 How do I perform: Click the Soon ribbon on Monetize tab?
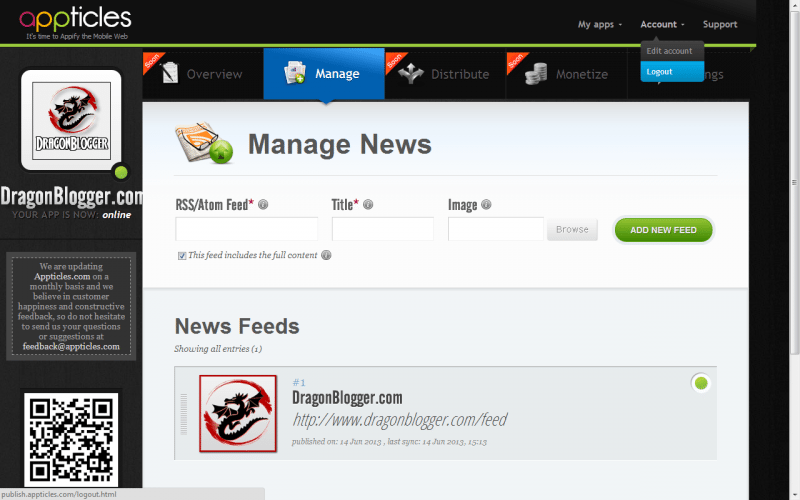(516, 62)
